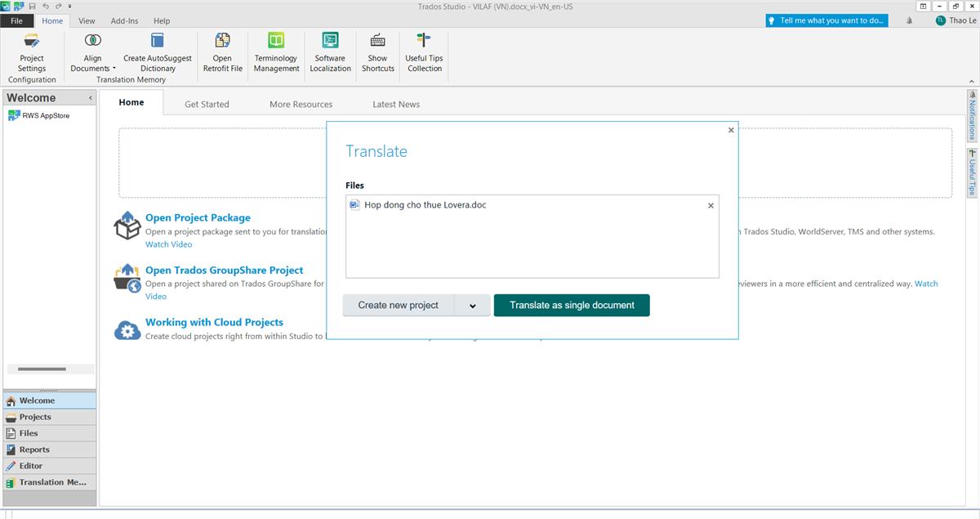Open the notifications bell icon

point(910,20)
